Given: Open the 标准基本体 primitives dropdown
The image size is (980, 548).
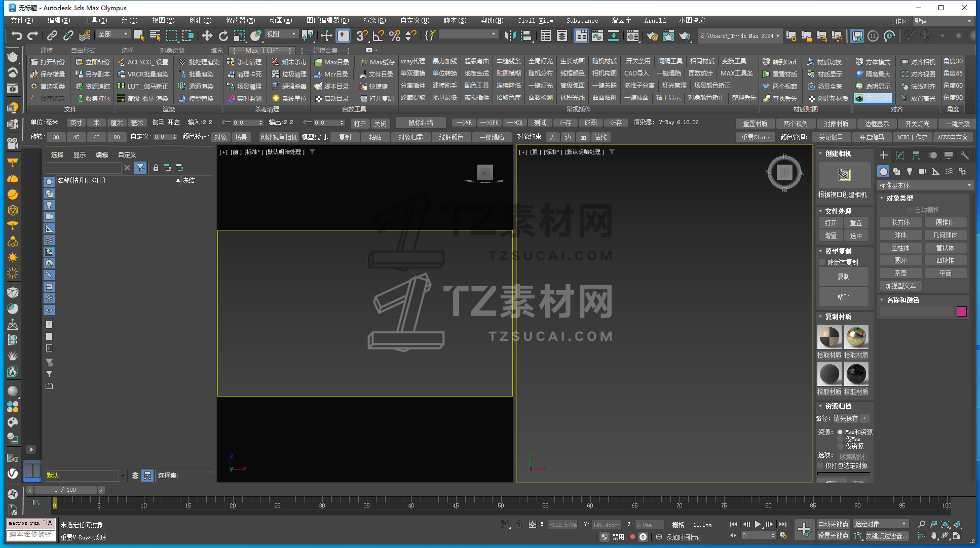Looking at the screenshot, I should pyautogui.click(x=925, y=185).
